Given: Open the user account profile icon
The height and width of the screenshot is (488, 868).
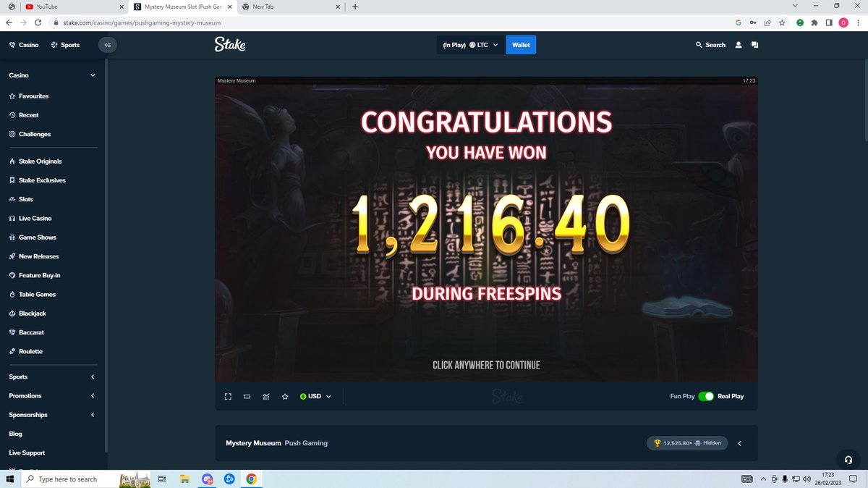Looking at the screenshot, I should click(739, 45).
